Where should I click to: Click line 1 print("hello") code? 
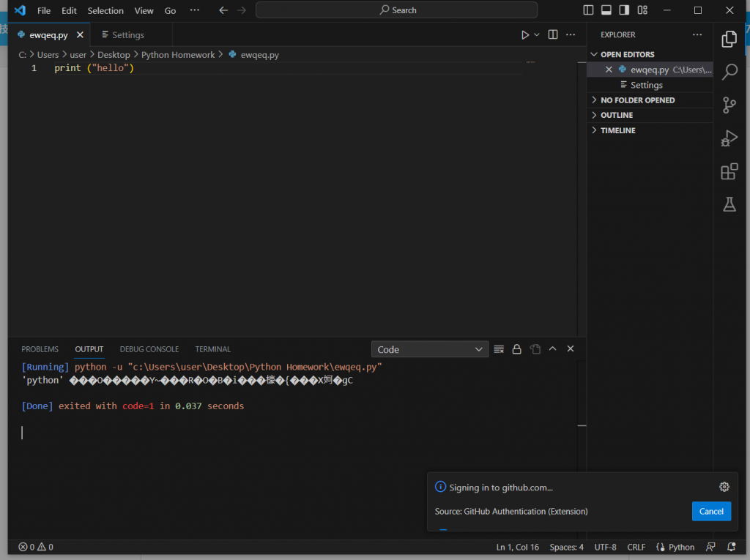pos(94,68)
